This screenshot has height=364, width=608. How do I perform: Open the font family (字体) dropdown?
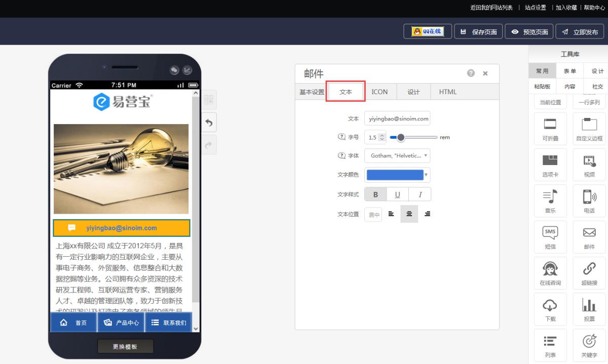[397, 155]
